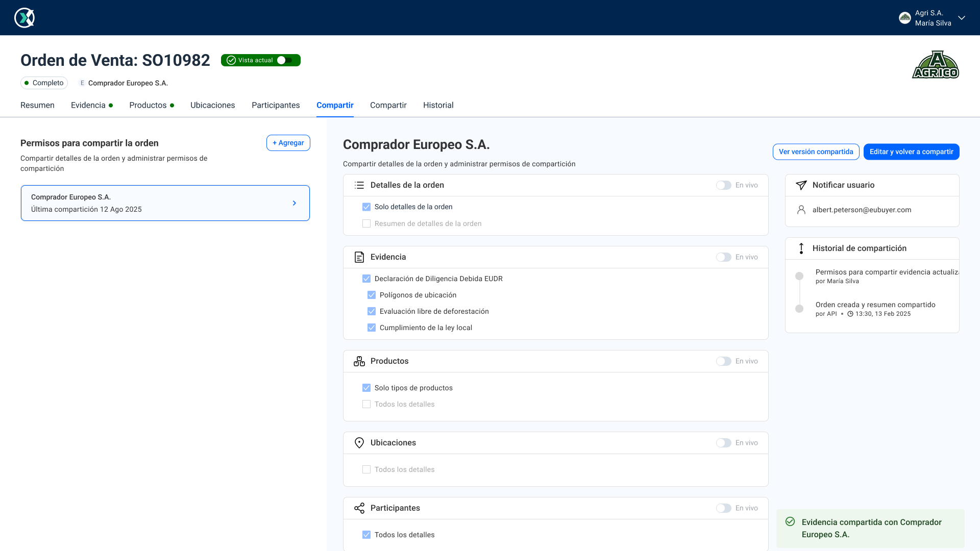The height and width of the screenshot is (551, 980).
Task: Uncheck Cumplimiento de la ley local
Action: (x=372, y=328)
